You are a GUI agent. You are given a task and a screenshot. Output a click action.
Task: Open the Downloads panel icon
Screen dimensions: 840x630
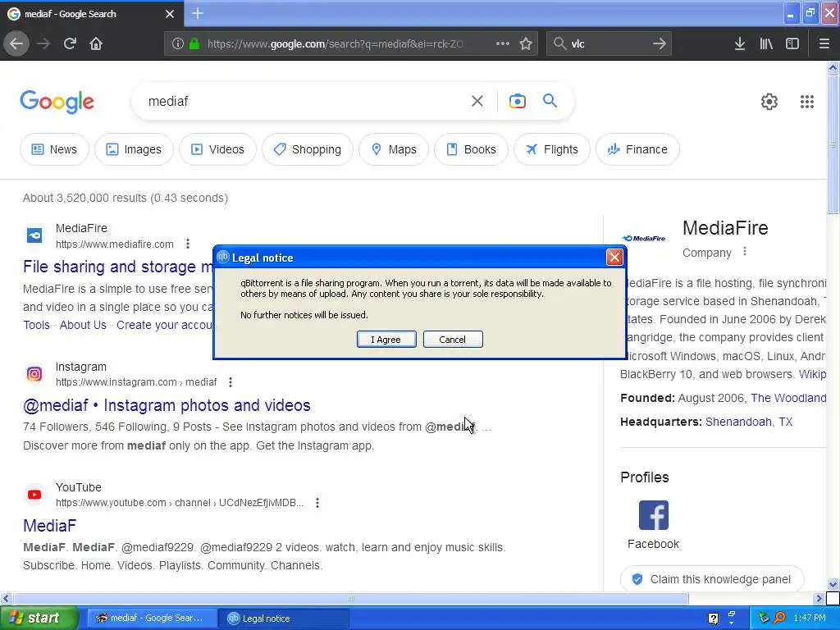740,43
